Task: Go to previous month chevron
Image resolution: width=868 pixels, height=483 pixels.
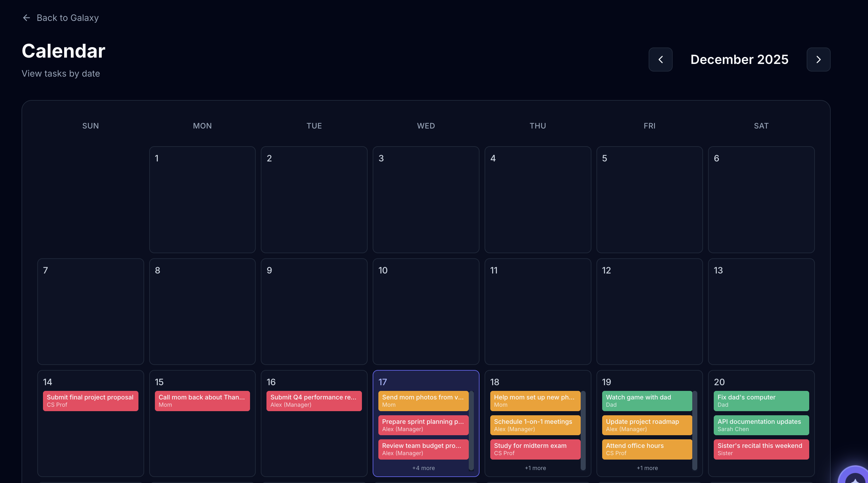Action: click(660, 60)
